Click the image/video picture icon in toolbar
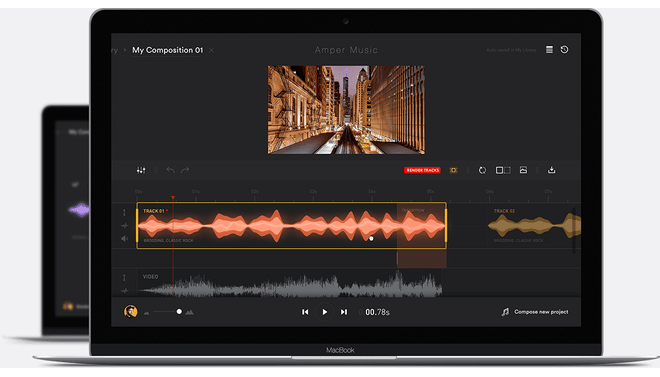 pos(523,170)
